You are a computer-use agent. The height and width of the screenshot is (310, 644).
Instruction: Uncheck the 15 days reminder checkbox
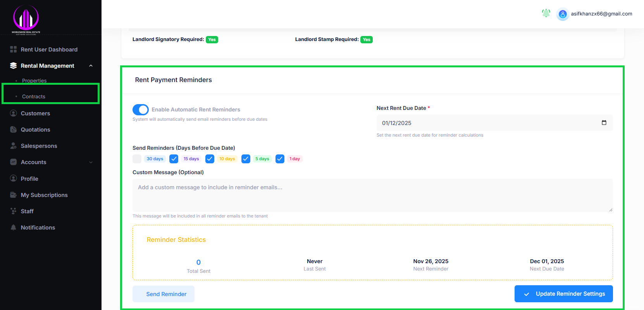(174, 159)
